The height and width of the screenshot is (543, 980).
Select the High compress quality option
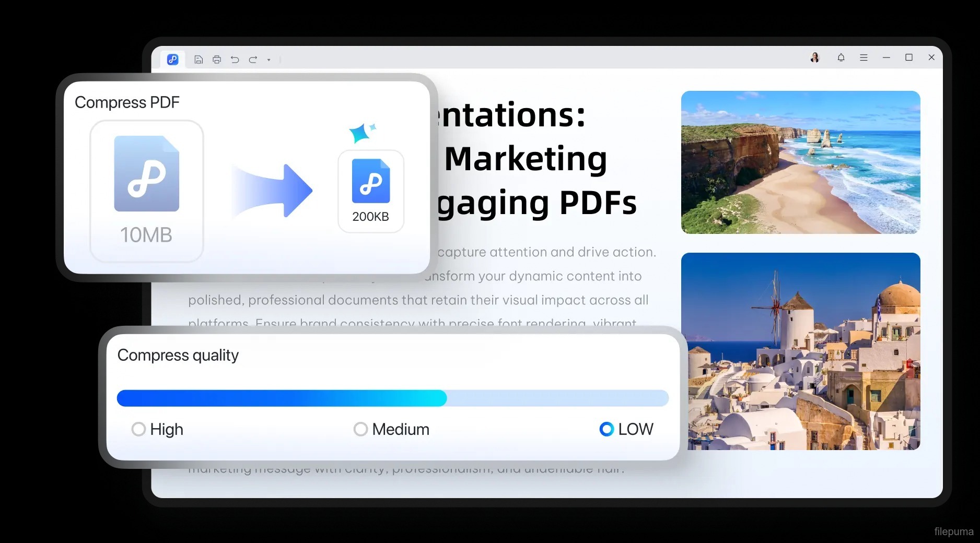[138, 429]
